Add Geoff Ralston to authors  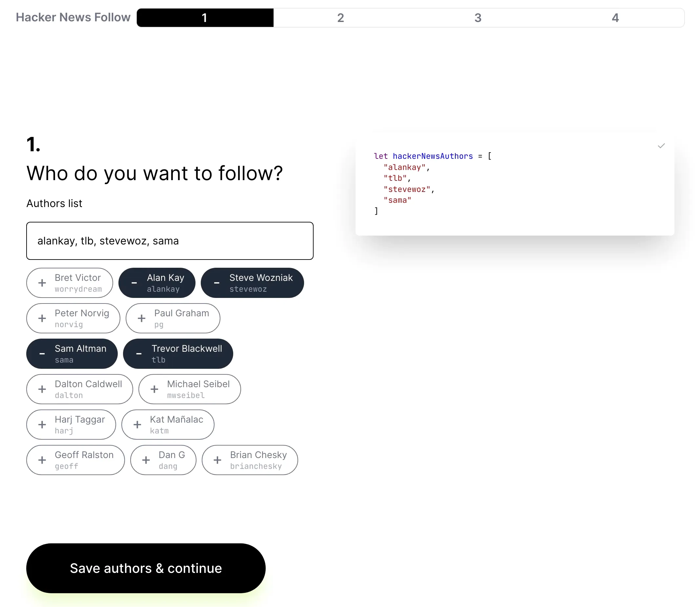(x=75, y=460)
